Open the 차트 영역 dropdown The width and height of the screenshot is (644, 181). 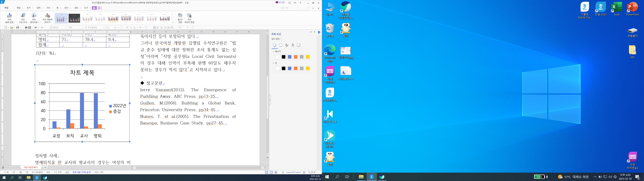[281, 39]
